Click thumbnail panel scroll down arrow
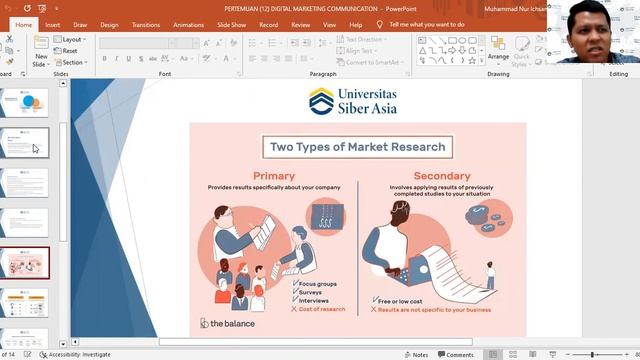 [63, 344]
